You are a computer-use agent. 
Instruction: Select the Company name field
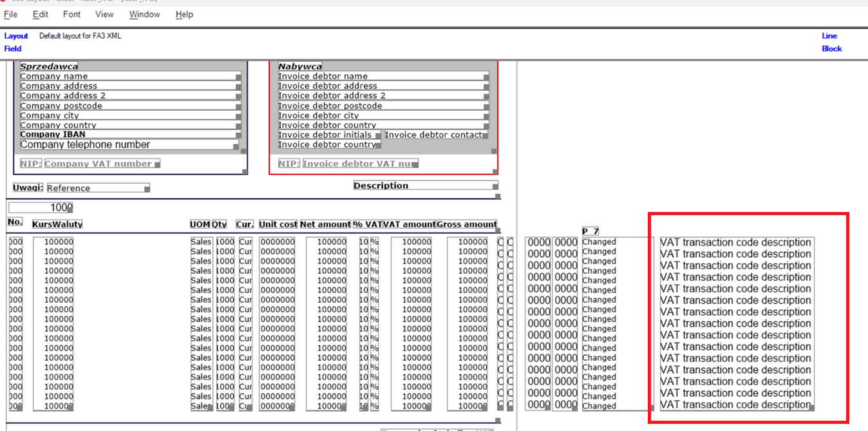[x=129, y=76]
